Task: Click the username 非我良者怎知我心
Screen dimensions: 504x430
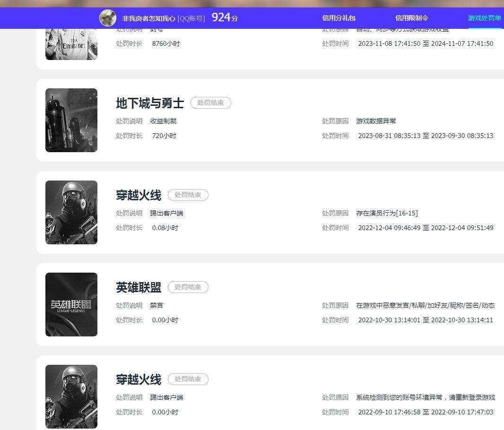Action: pyautogui.click(x=148, y=18)
